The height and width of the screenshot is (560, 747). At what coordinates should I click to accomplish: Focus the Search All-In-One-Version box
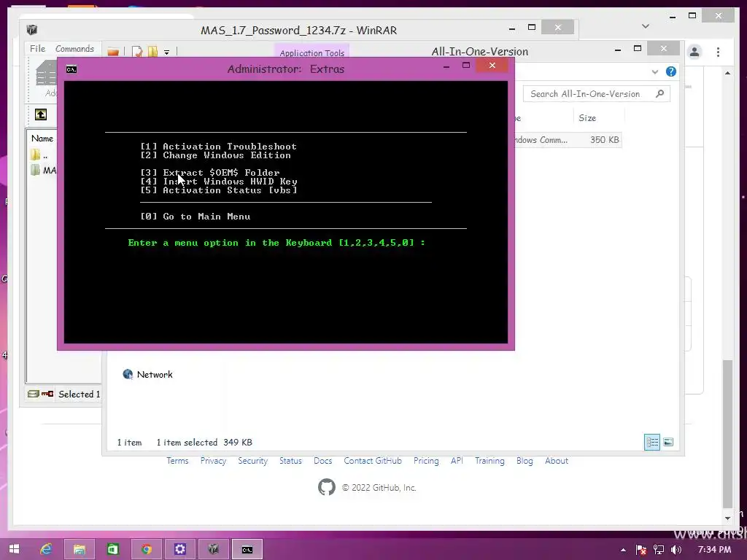point(597,94)
